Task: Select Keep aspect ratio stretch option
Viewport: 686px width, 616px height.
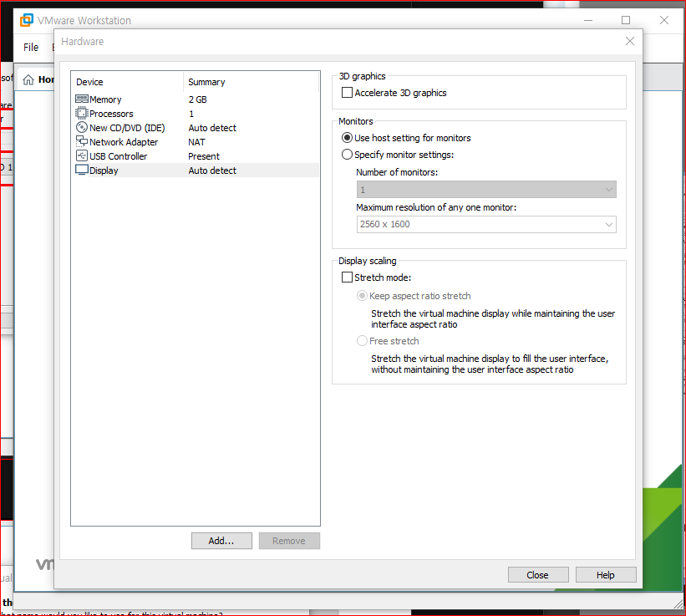Action: pos(362,296)
